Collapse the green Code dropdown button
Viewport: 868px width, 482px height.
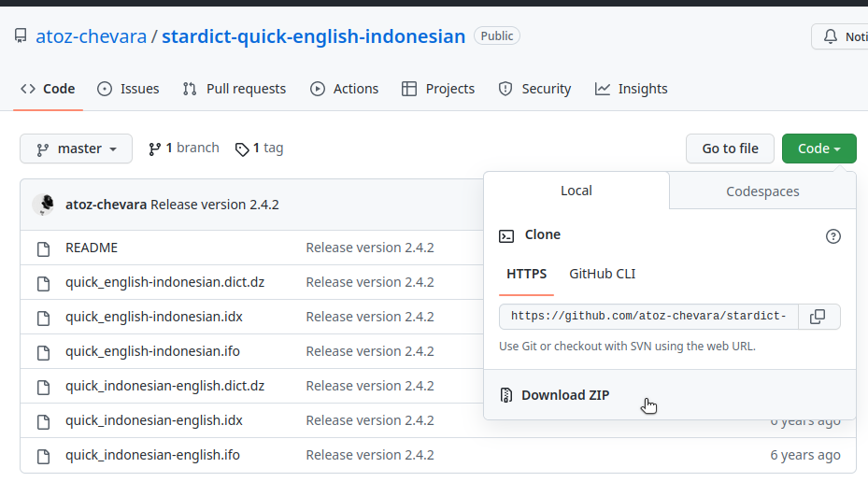tap(818, 149)
